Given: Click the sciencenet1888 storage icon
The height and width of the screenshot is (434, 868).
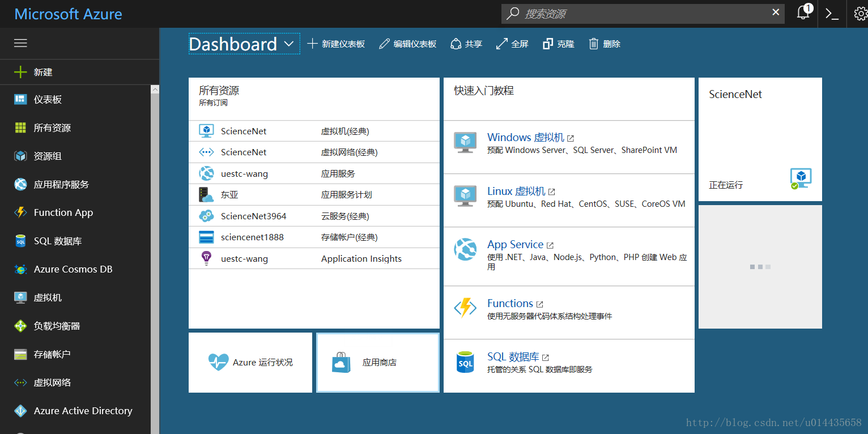Looking at the screenshot, I should click(x=206, y=237).
